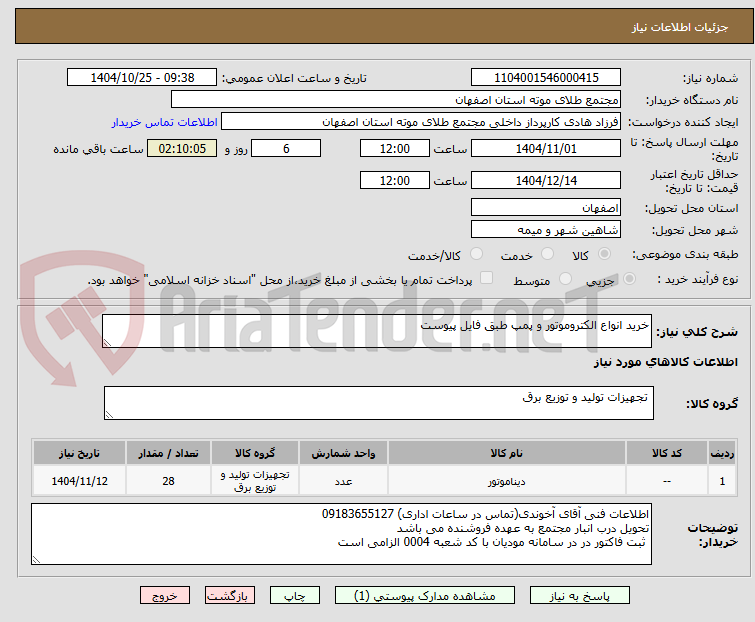Click the دیناموتور item cell
This screenshot has height=622, width=755.
tap(507, 481)
